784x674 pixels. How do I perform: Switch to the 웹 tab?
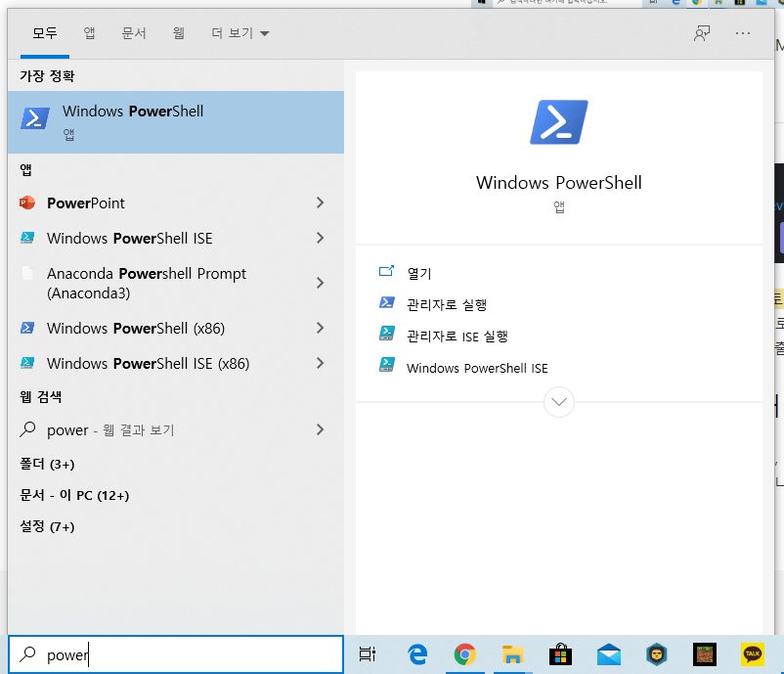click(179, 33)
